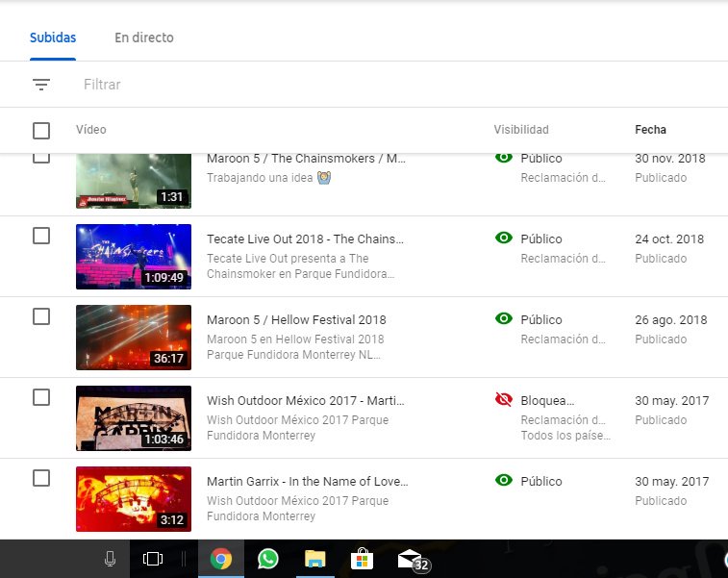The image size is (728, 578).
Task: Click 'Público' visibility for 30 nov. 2018 video
Action: click(541, 159)
